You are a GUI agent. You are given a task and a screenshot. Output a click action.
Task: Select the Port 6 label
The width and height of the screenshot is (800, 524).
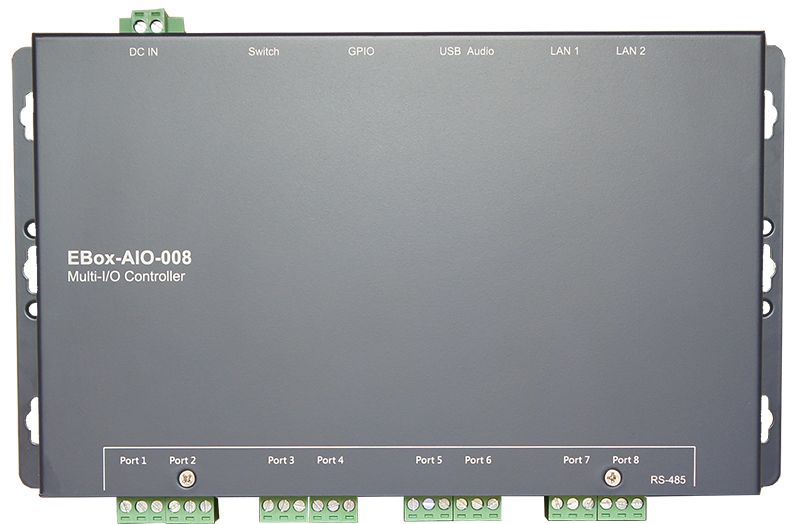click(478, 460)
